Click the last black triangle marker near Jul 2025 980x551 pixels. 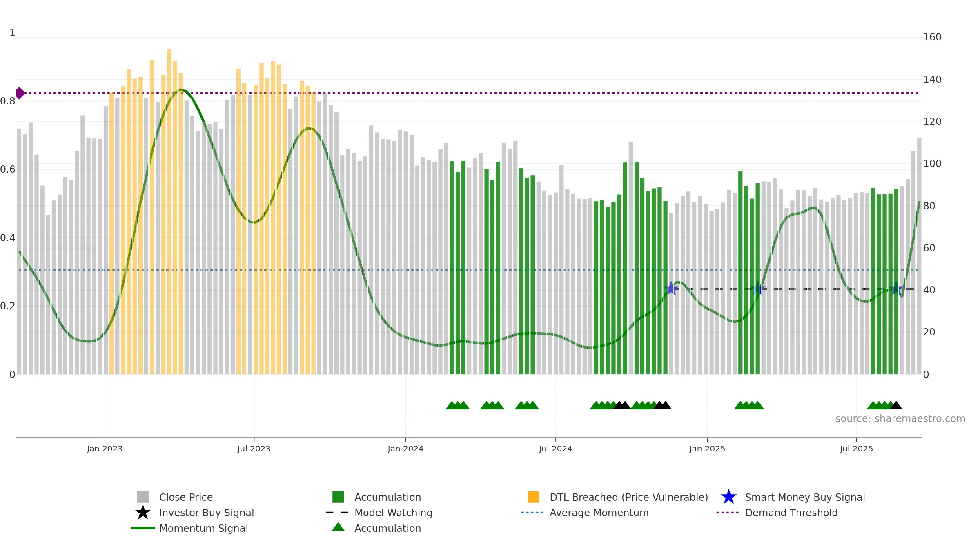[x=896, y=405]
